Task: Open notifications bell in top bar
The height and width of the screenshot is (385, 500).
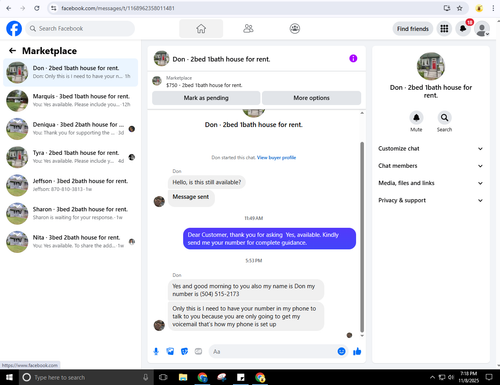Action: tap(463, 29)
